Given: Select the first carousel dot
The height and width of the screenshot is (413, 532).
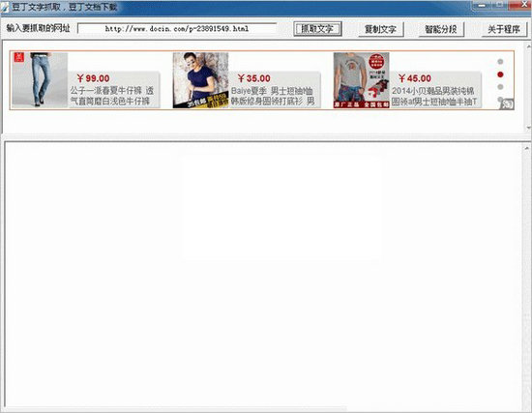Looking at the screenshot, I should (x=500, y=62).
